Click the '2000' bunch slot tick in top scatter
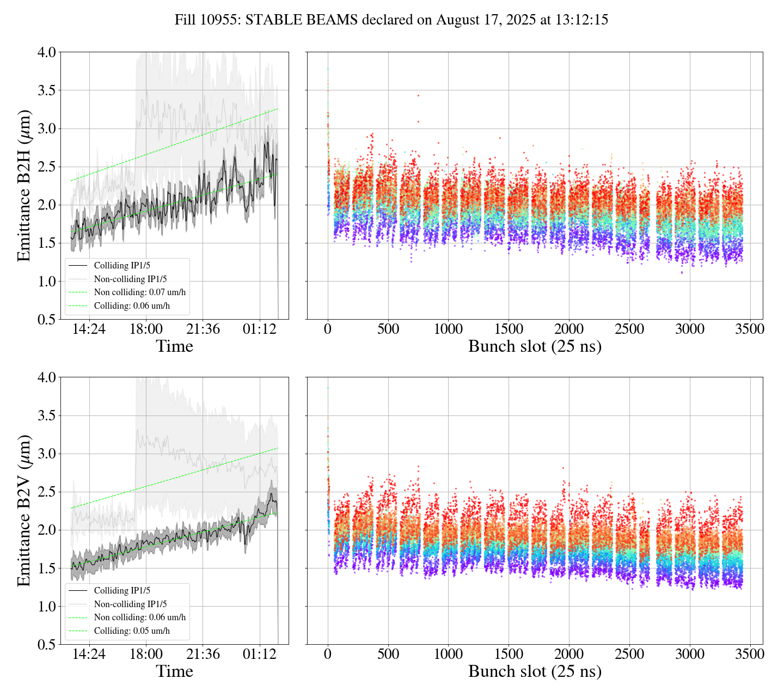Viewport: 784px width, 697px height. [569, 329]
